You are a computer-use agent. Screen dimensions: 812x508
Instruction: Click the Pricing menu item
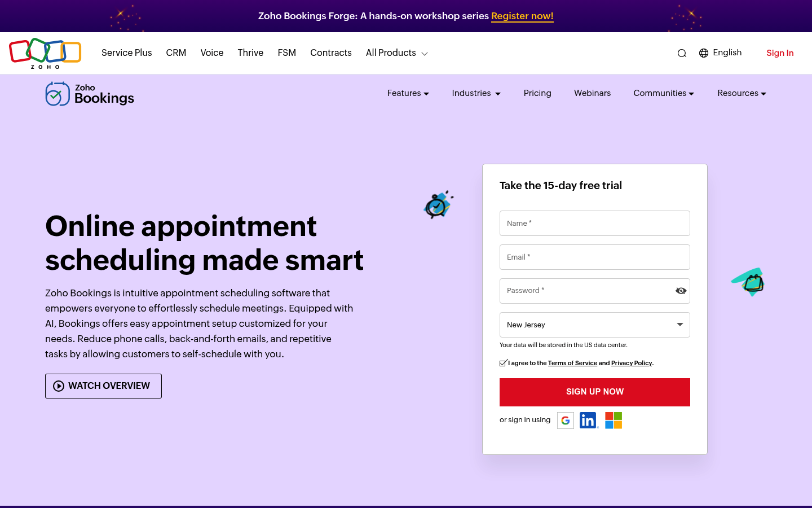coord(537,93)
